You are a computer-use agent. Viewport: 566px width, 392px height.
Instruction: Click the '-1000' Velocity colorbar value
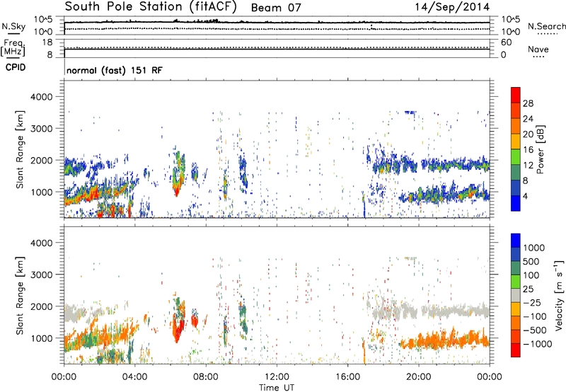point(538,344)
